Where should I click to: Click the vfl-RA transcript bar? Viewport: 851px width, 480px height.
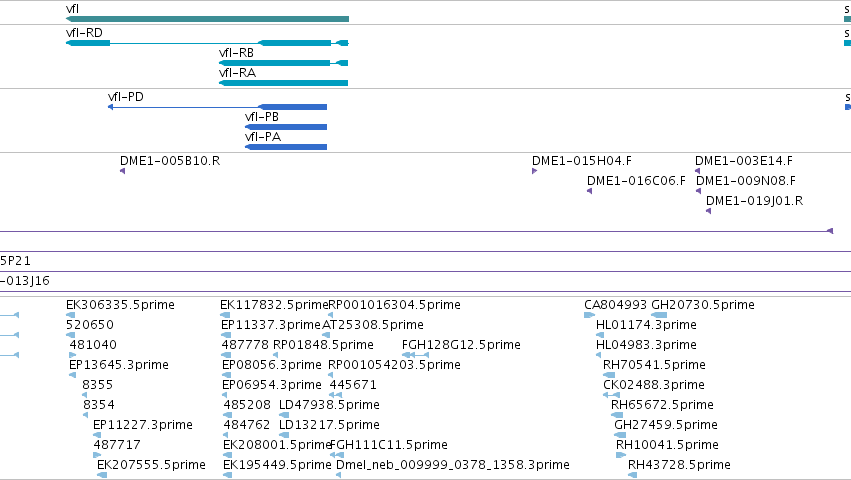click(x=283, y=83)
